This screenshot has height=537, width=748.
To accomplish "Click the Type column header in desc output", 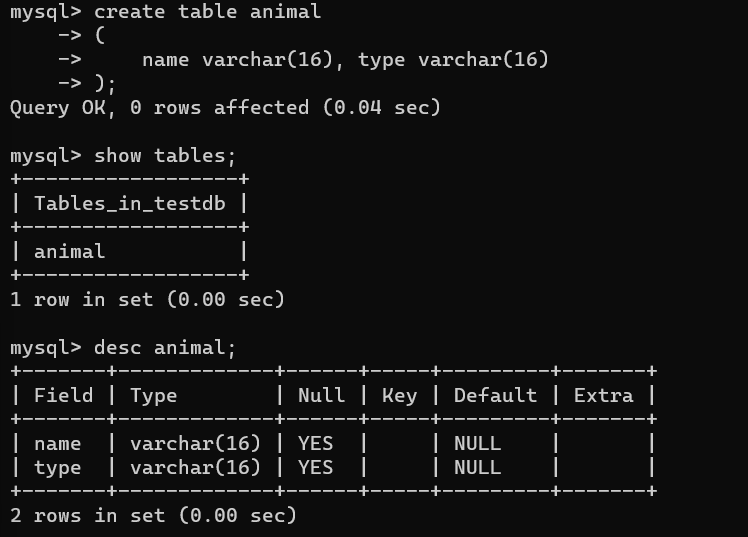I will pyautogui.click(x=154, y=396).
